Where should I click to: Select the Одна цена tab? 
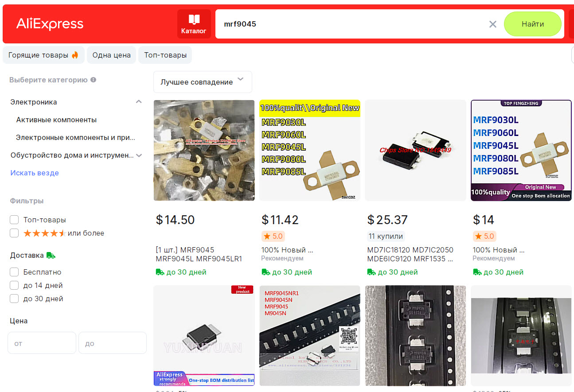[111, 55]
